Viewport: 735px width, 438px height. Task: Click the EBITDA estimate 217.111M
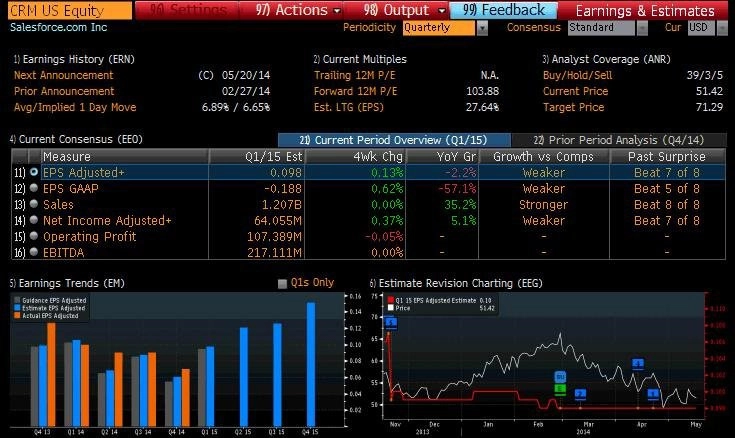pyautogui.click(x=275, y=252)
